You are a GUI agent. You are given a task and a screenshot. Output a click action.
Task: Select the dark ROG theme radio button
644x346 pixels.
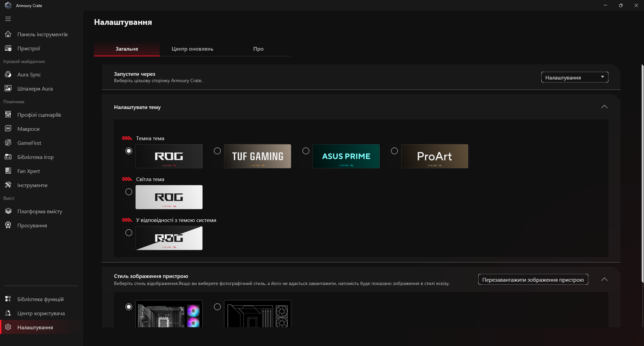click(x=129, y=151)
